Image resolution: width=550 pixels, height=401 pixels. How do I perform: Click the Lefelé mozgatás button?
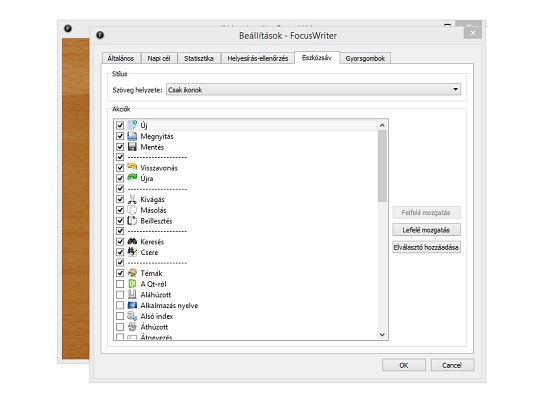click(426, 230)
